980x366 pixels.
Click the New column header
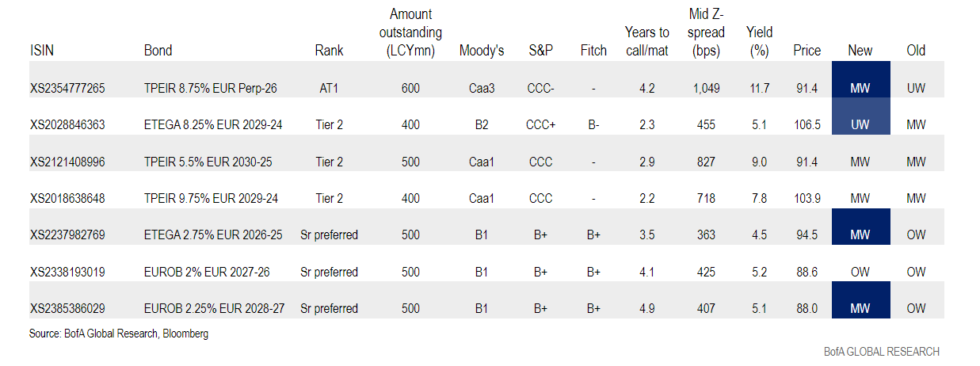pyautogui.click(x=860, y=51)
